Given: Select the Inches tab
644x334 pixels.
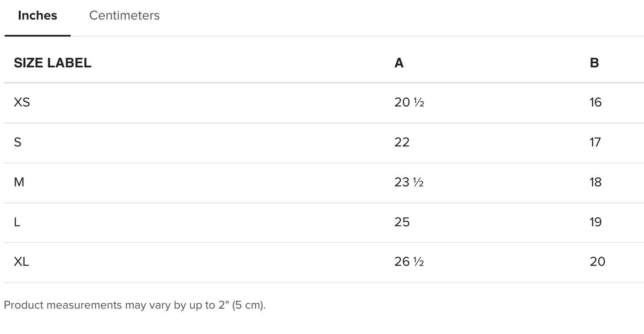Looking at the screenshot, I should (37, 16).
